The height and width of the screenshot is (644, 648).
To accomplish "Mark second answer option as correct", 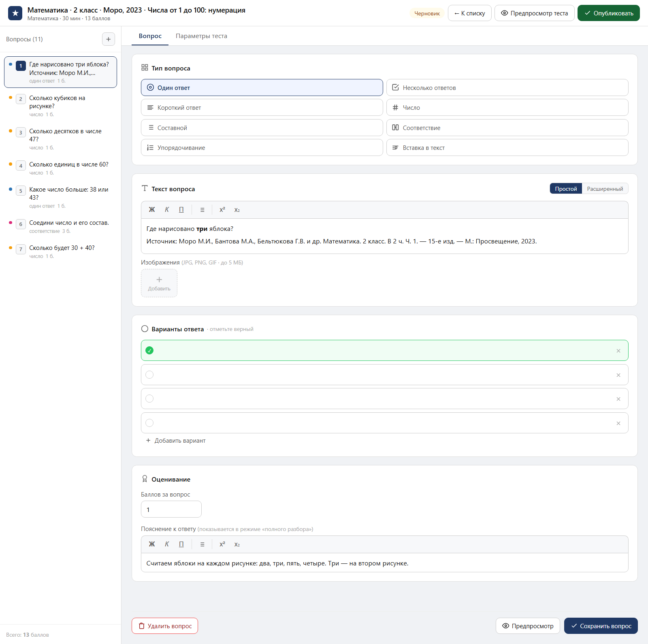I will pos(149,375).
